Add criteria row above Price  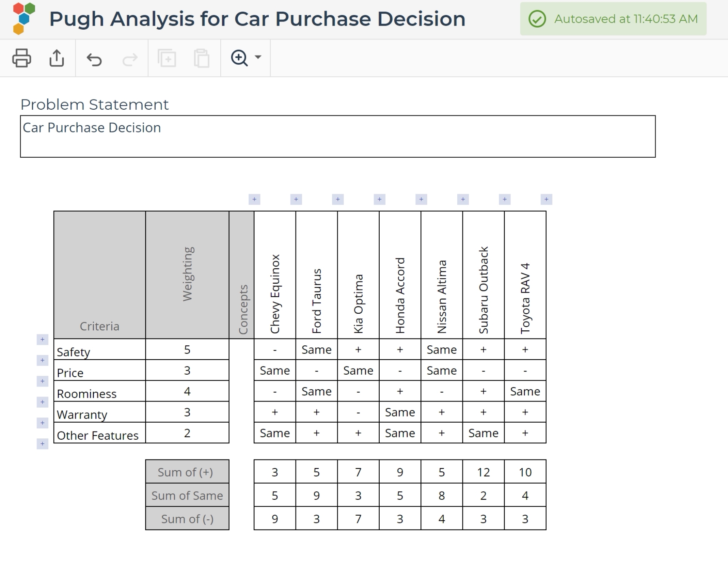click(43, 360)
